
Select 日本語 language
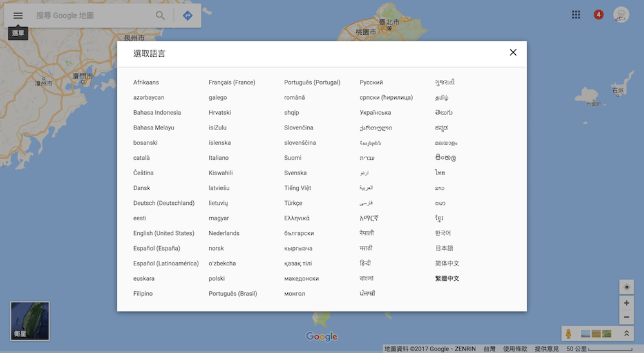pyautogui.click(x=444, y=248)
